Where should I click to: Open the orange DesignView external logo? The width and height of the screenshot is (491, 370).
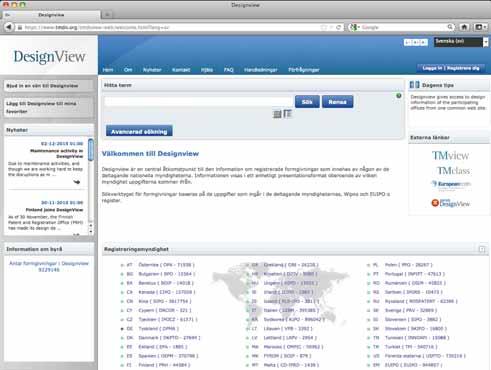pos(450,203)
